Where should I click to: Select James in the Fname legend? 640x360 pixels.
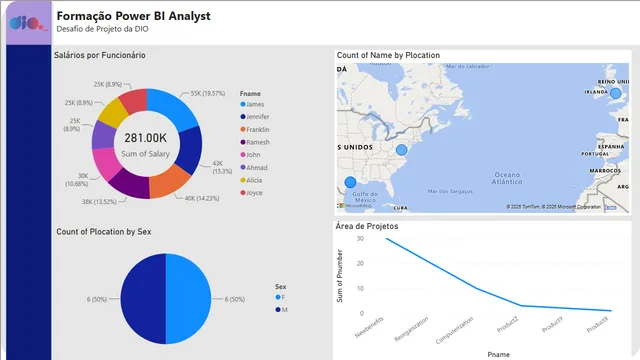click(x=252, y=104)
